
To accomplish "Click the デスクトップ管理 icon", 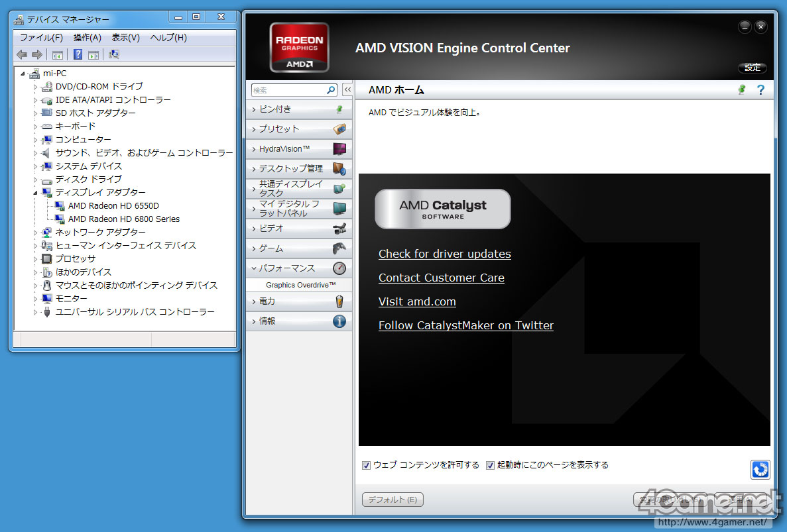I will pyautogui.click(x=339, y=169).
